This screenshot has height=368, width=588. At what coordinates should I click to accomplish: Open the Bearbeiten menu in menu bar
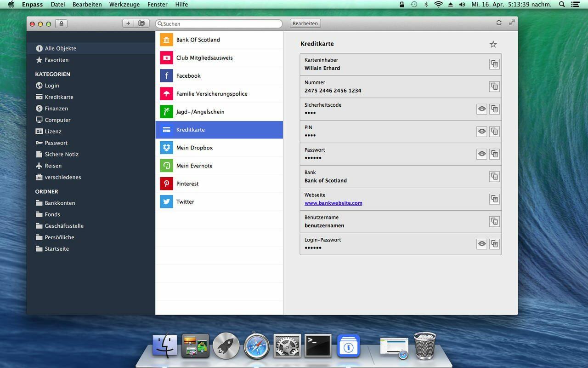[87, 4]
